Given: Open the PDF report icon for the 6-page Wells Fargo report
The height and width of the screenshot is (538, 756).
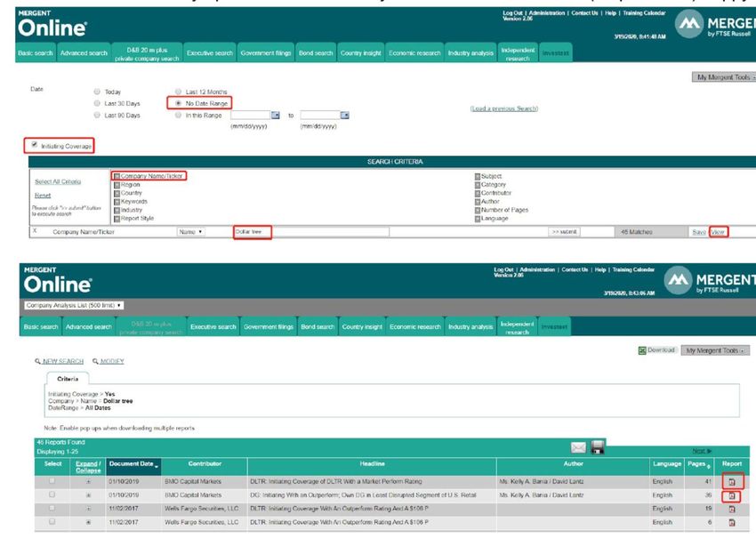Looking at the screenshot, I should 732,523.
